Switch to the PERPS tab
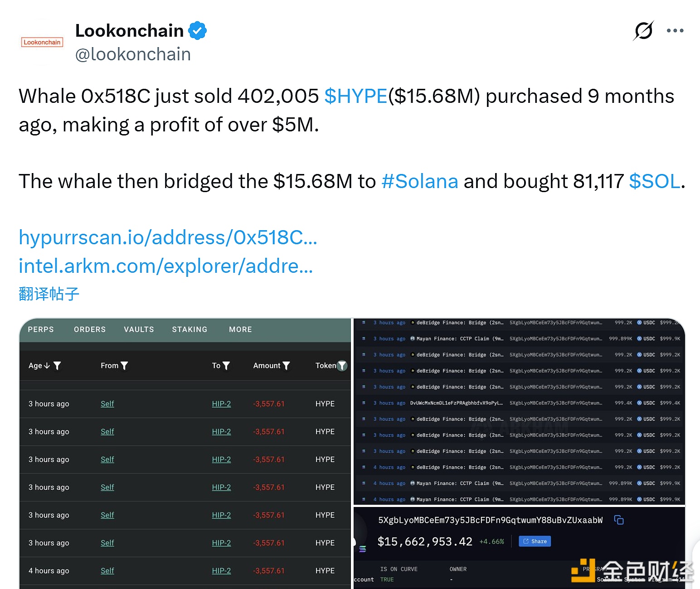The width and height of the screenshot is (700, 589). [x=41, y=329]
